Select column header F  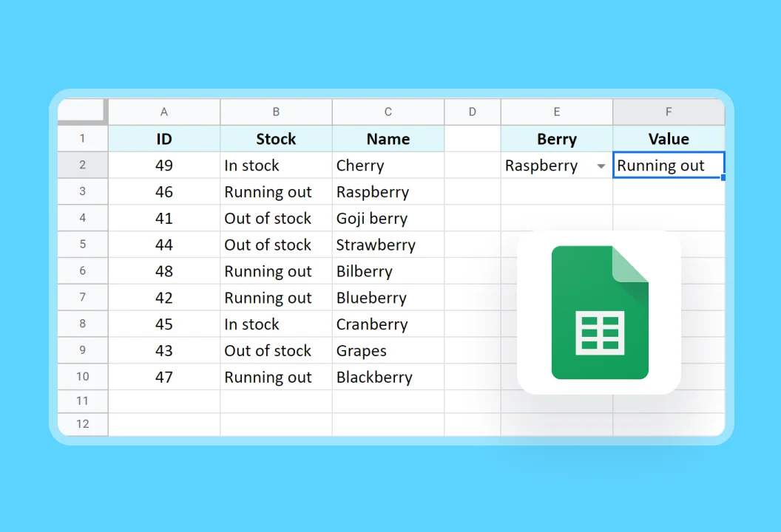(668, 111)
